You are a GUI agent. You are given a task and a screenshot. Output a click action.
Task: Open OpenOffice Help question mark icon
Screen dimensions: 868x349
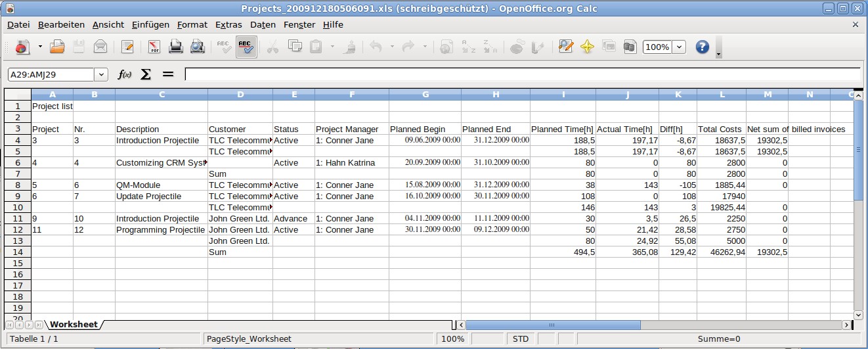(x=703, y=47)
